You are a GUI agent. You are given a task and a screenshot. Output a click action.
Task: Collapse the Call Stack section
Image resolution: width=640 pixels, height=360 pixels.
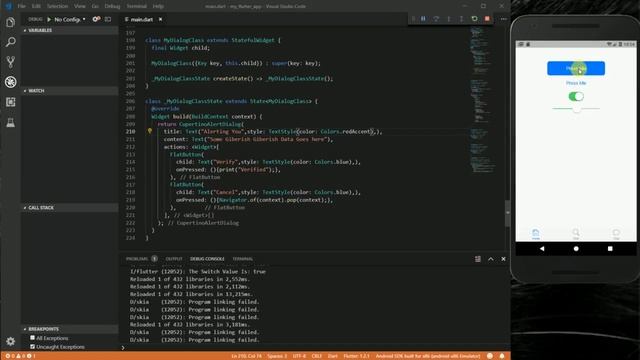click(x=69, y=208)
